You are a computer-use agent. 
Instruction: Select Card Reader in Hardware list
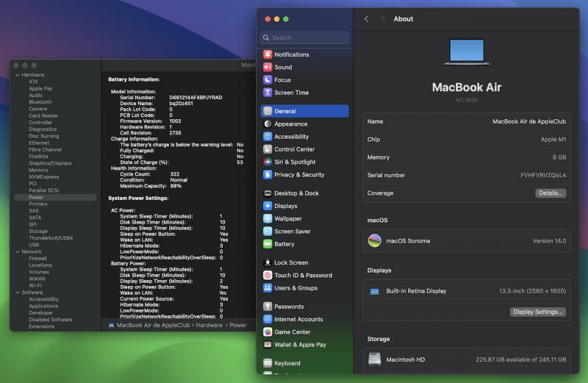point(43,115)
